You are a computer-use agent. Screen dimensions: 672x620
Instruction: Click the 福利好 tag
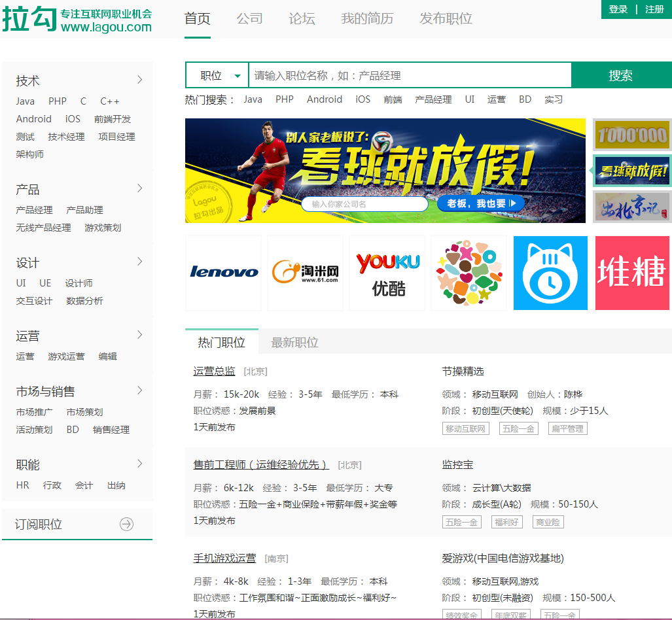506,522
